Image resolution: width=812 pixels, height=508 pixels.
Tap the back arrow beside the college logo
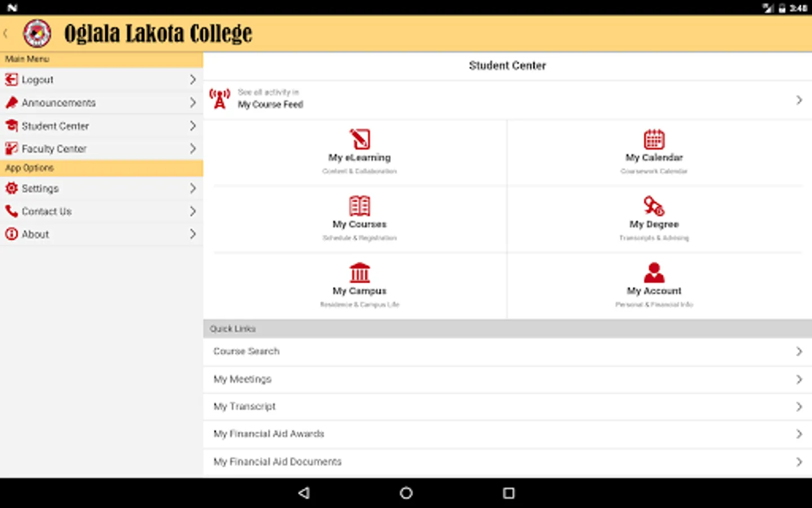coord(6,33)
